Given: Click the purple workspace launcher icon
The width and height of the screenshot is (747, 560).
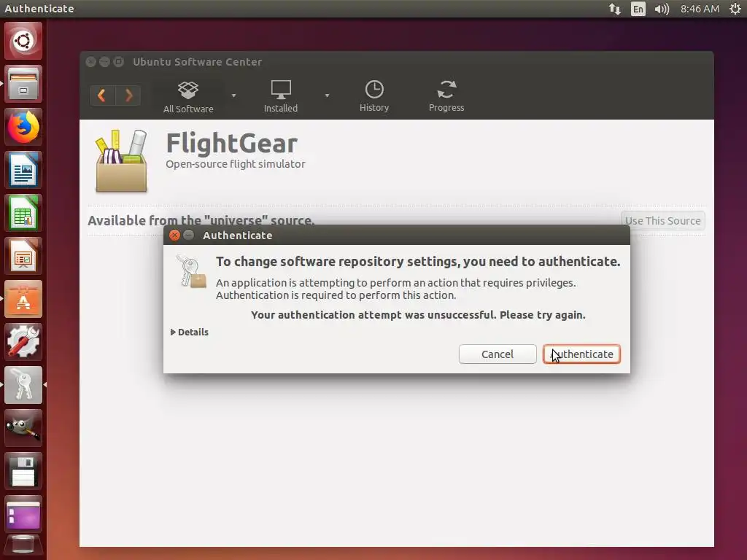Looking at the screenshot, I should tap(23, 514).
